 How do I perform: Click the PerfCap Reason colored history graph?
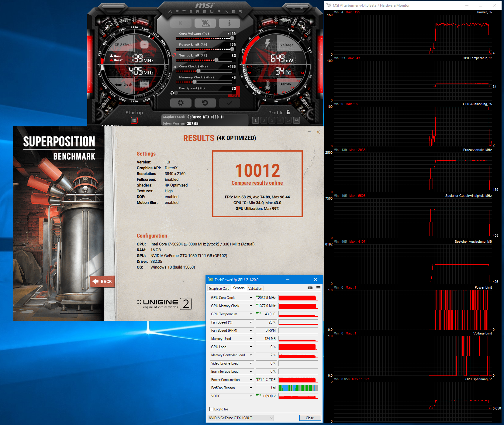click(298, 388)
